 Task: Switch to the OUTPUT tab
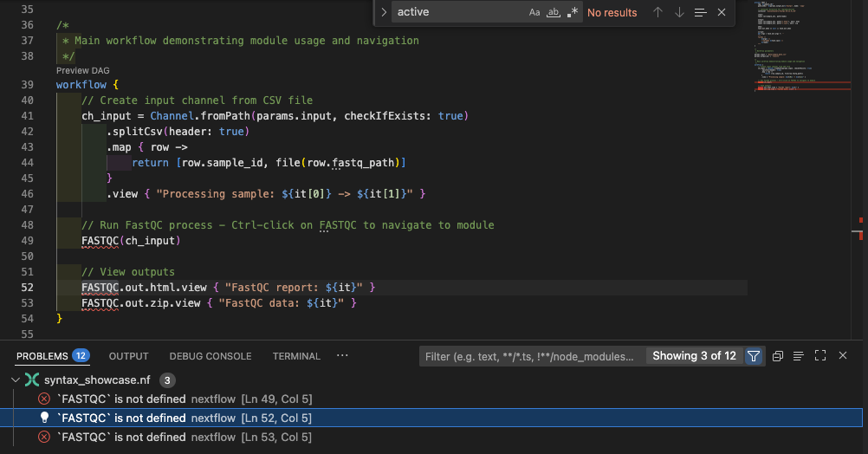[x=128, y=356]
